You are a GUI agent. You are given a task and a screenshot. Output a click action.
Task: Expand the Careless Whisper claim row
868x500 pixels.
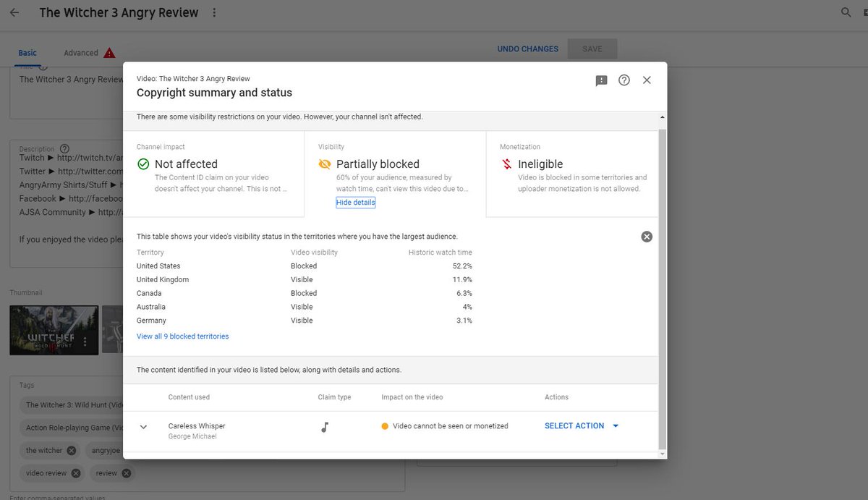click(143, 427)
